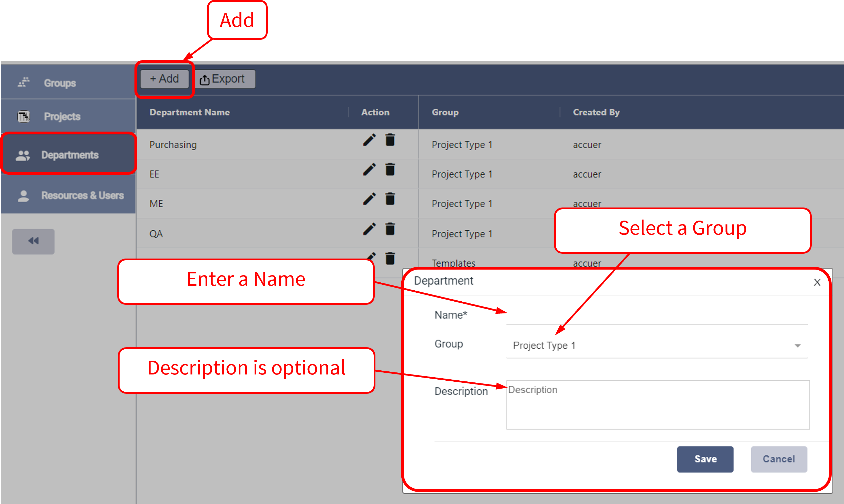Close the Department dialog with X
Viewport: 844px width, 504px height.
(817, 282)
